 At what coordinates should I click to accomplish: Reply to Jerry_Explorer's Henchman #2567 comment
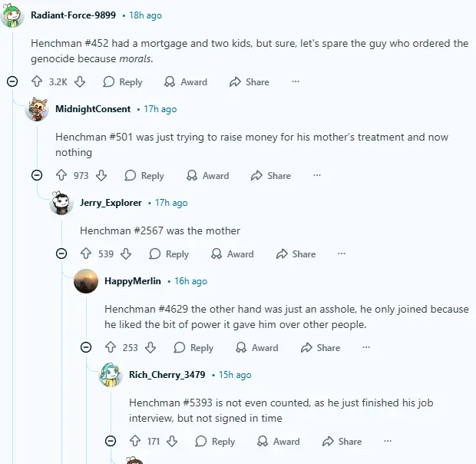[x=169, y=254]
